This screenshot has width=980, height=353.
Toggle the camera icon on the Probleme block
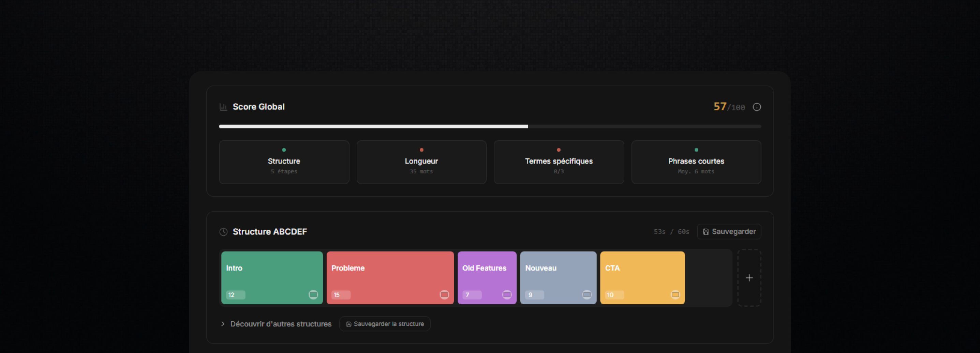click(x=444, y=294)
